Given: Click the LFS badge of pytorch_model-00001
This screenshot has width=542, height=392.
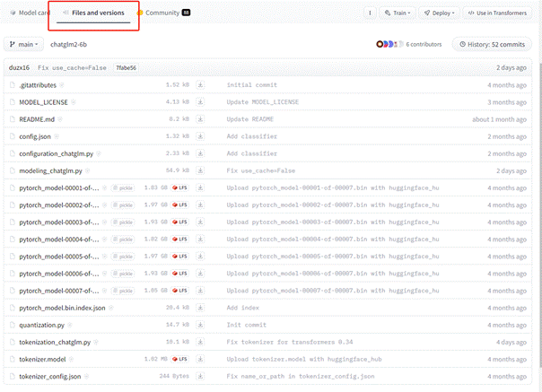Looking at the screenshot, I should coord(179,187).
